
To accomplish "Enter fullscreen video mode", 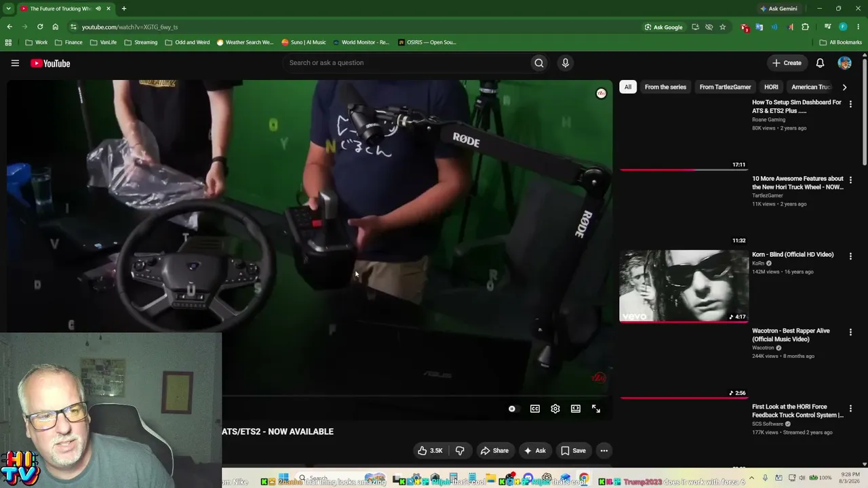I will pyautogui.click(x=596, y=409).
